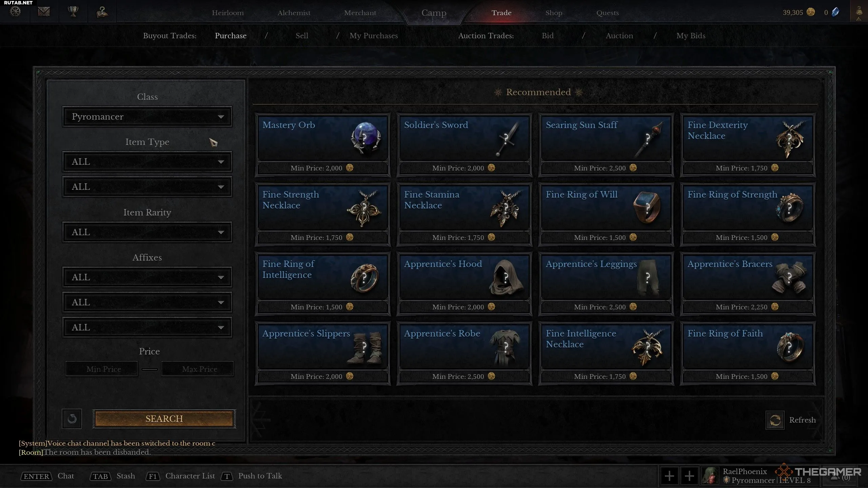Select the Apprentice's Hood item

click(x=464, y=284)
